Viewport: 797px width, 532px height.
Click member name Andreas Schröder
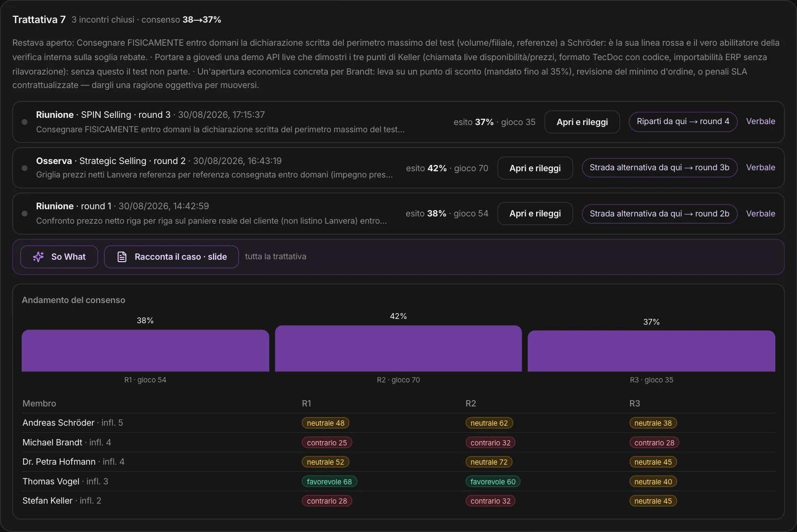(58, 422)
